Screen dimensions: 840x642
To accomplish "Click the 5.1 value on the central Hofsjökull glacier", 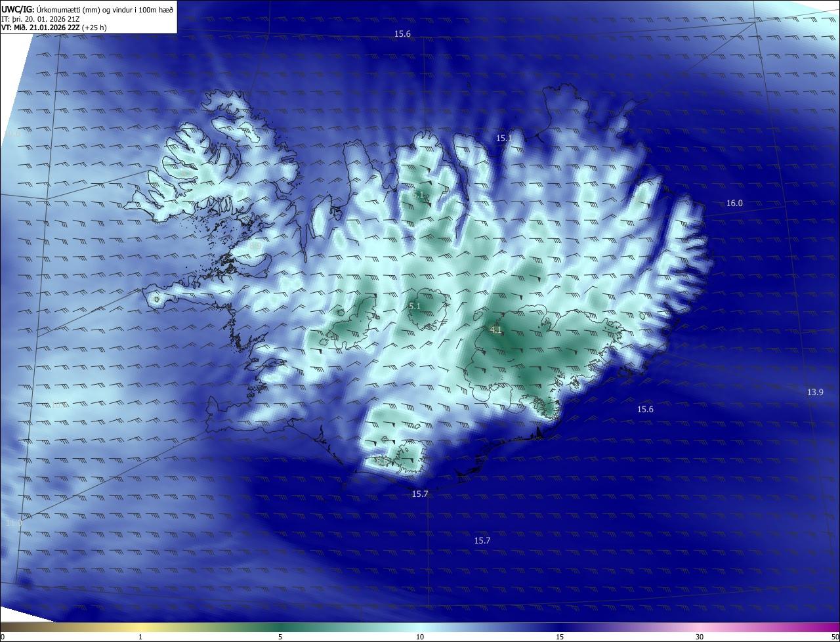I will [x=415, y=307].
